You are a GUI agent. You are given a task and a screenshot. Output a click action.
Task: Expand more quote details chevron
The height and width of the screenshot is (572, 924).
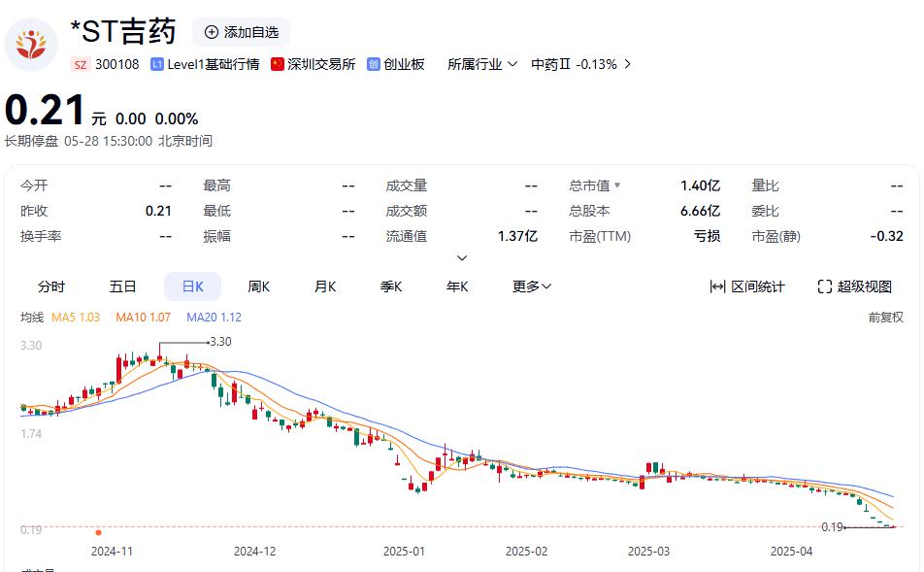[x=462, y=257]
